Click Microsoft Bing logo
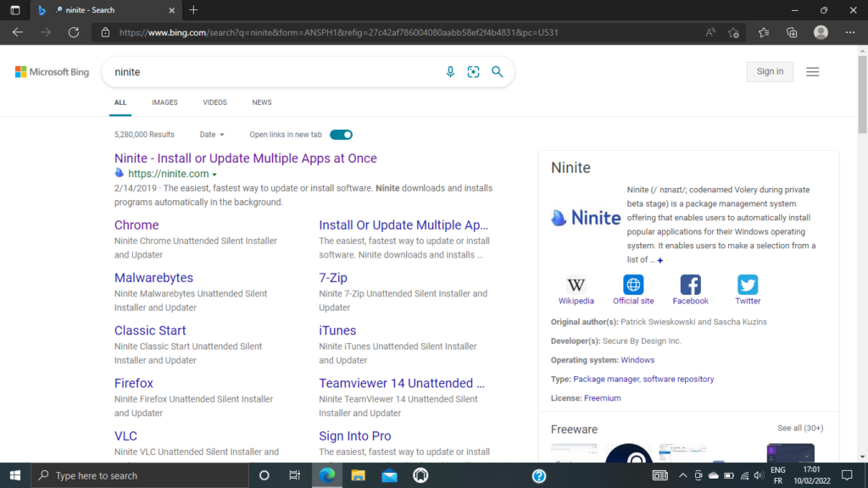This screenshot has width=868, height=488. (52, 72)
